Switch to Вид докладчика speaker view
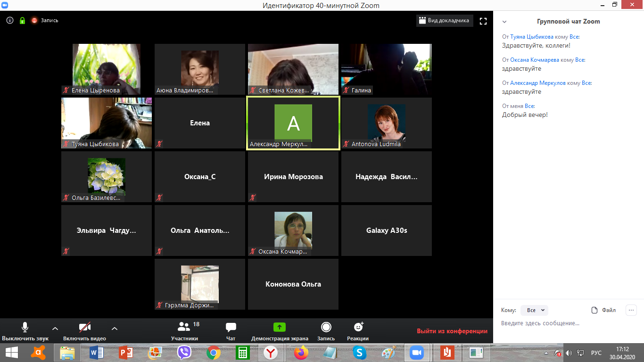Viewport: 644px width, 362px height. click(x=445, y=21)
